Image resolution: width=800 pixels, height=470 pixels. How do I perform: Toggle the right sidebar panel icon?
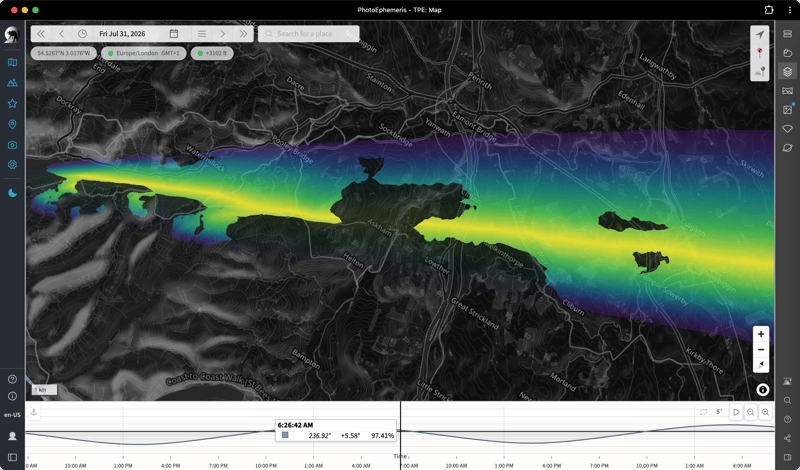pos(787,457)
